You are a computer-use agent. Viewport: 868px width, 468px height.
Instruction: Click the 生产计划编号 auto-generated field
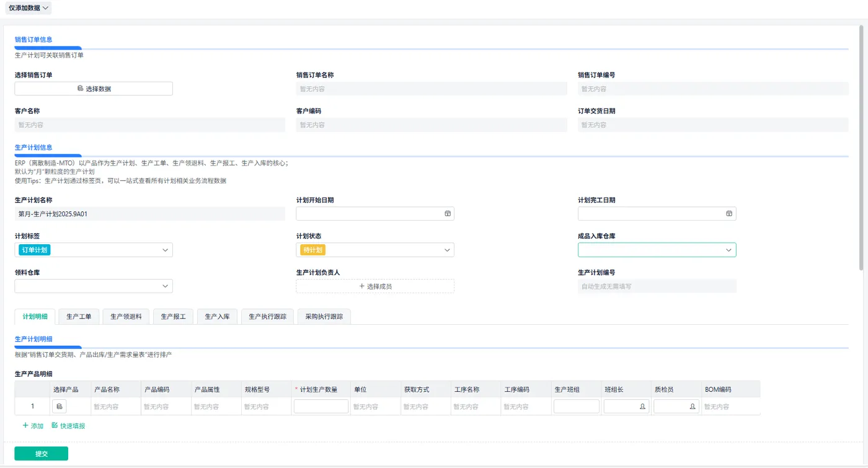click(657, 286)
